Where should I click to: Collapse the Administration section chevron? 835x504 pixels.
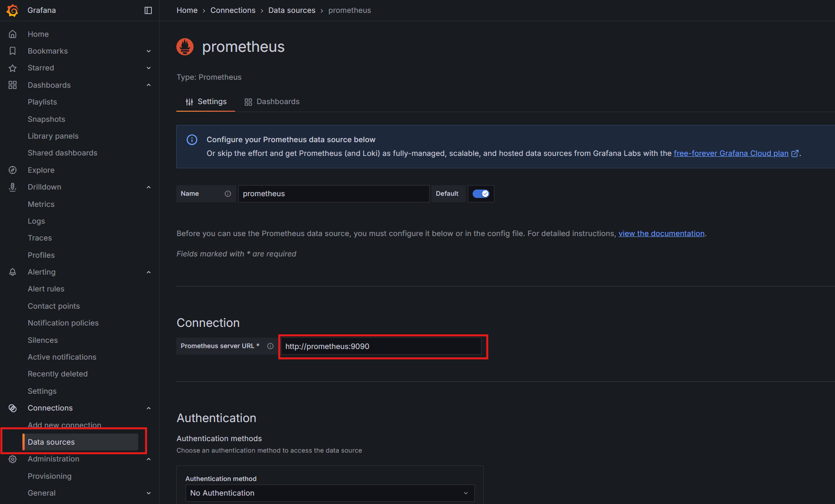pos(149,459)
